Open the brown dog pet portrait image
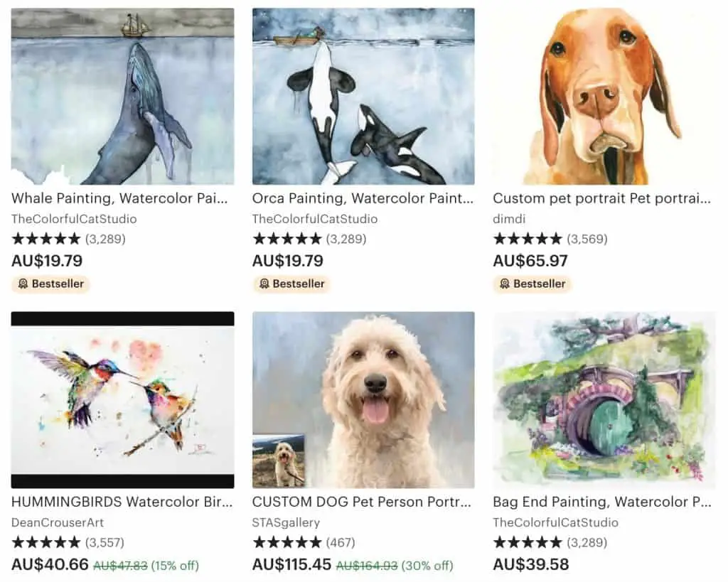Image resolution: width=728 pixels, height=582 pixels. [x=604, y=97]
